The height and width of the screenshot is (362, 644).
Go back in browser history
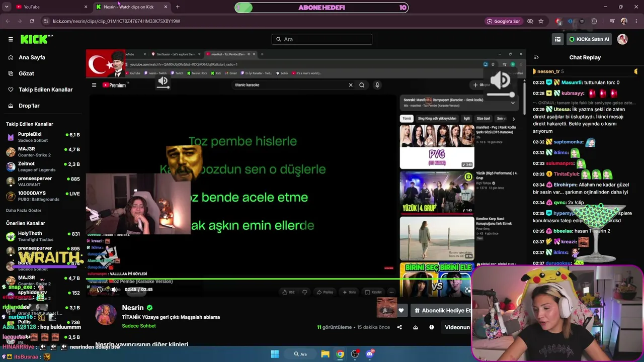(8, 21)
